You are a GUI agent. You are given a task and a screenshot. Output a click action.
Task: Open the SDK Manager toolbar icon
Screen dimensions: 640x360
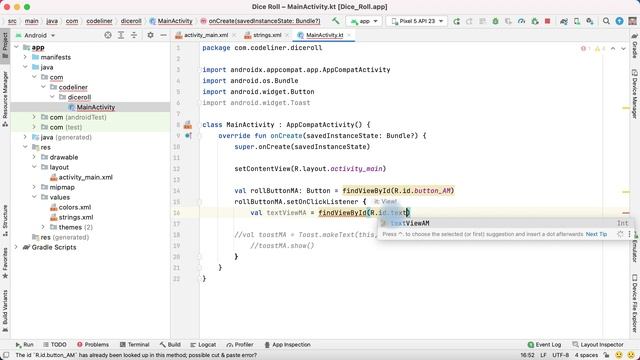tap(590, 21)
